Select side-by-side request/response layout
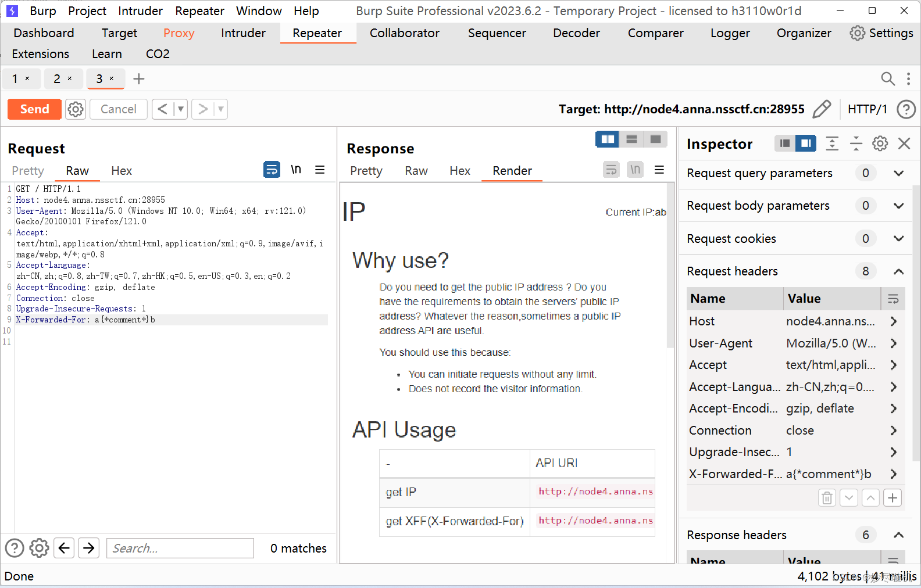 (x=608, y=139)
